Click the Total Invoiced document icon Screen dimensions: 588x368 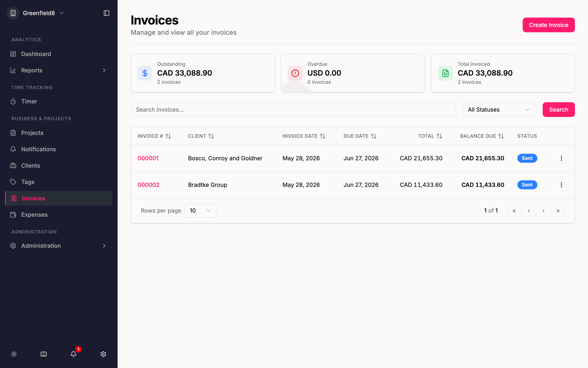pyautogui.click(x=445, y=73)
